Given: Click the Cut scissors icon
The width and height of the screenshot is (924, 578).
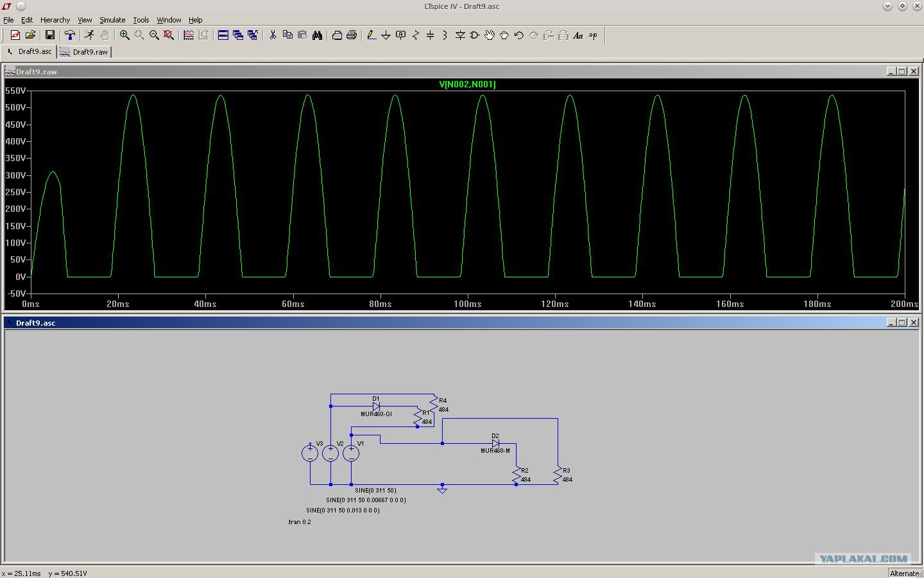Looking at the screenshot, I should coord(273,35).
